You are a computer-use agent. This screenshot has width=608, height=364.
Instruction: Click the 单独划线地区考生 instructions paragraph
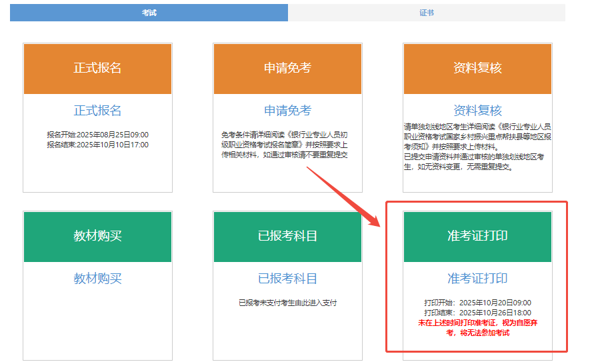pyautogui.click(x=477, y=147)
